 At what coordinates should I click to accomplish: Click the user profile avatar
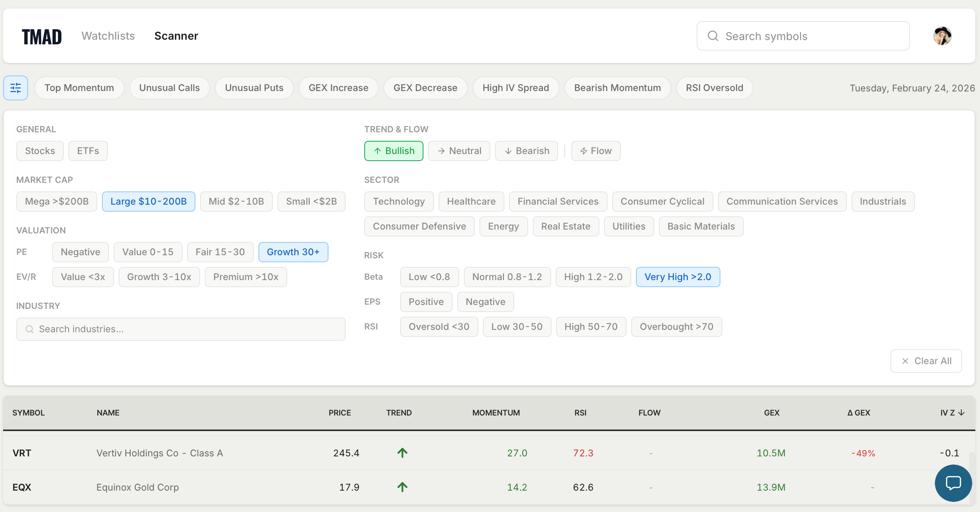tap(942, 36)
